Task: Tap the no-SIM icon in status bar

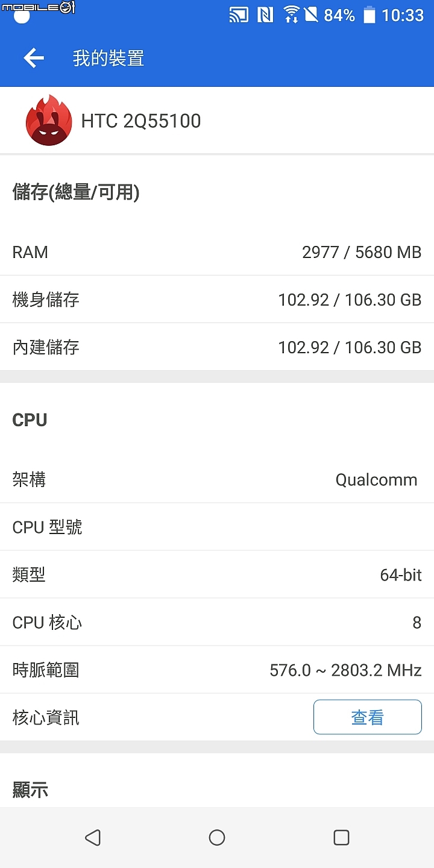Action: pyautogui.click(x=311, y=14)
